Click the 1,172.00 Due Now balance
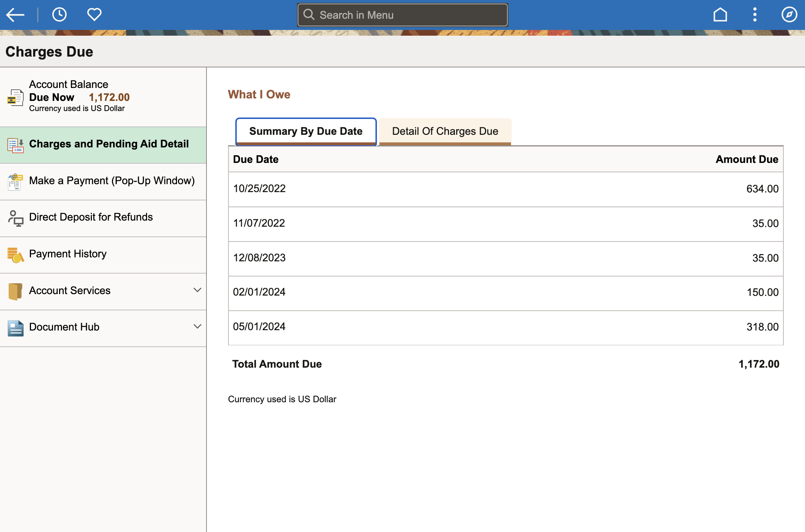The height and width of the screenshot is (532, 805). (109, 97)
